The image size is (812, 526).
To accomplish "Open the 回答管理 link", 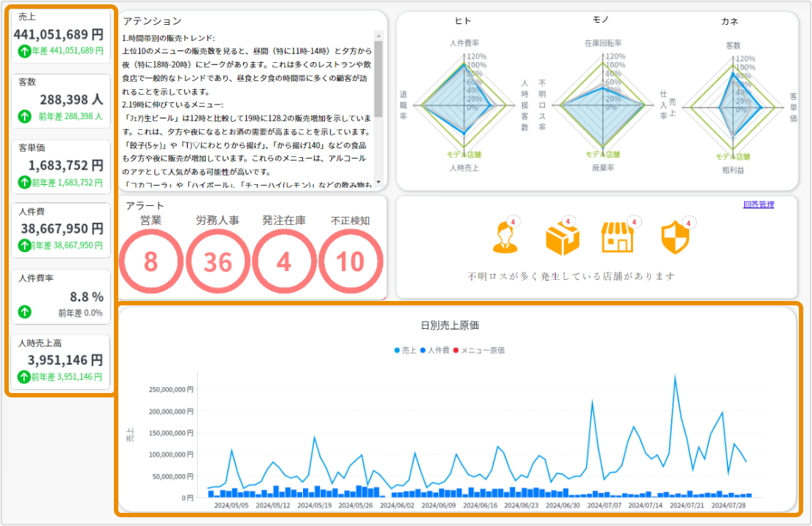I will tap(758, 205).
